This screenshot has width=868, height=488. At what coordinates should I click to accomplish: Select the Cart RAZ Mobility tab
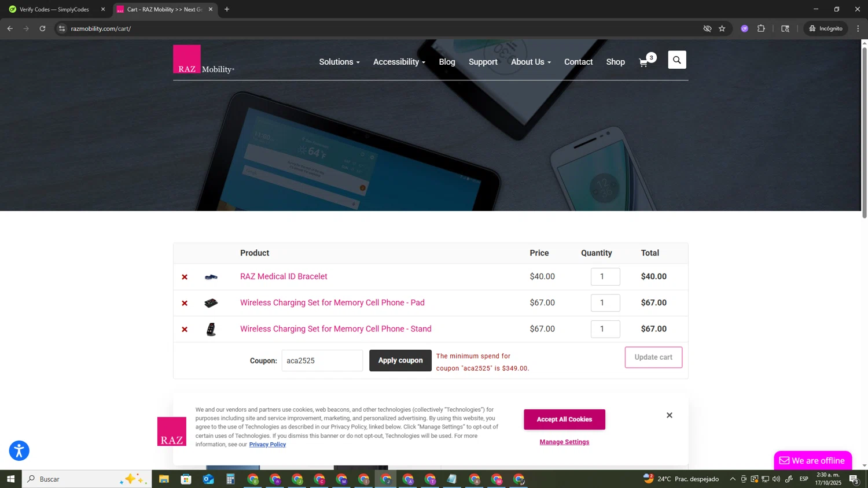[x=164, y=9]
